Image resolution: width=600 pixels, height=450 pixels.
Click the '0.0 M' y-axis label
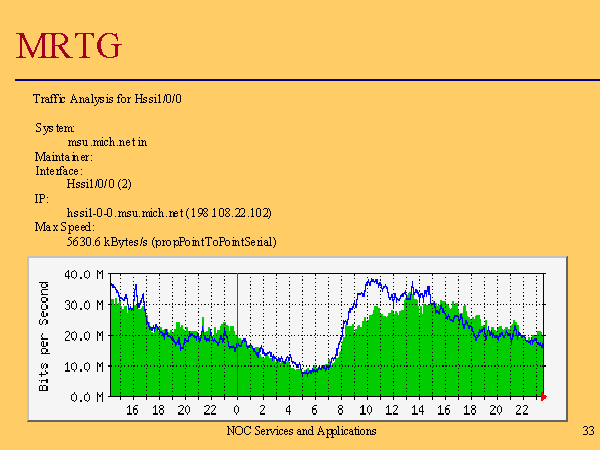tap(88, 397)
